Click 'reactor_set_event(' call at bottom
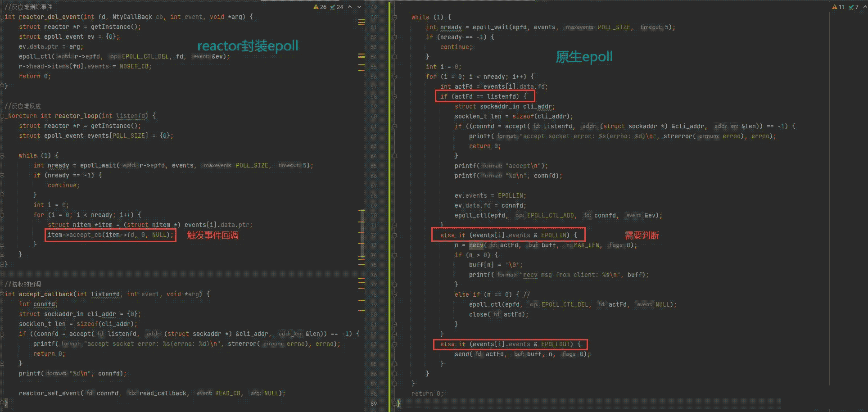Screen dimensions: 868x412 coord(51,393)
